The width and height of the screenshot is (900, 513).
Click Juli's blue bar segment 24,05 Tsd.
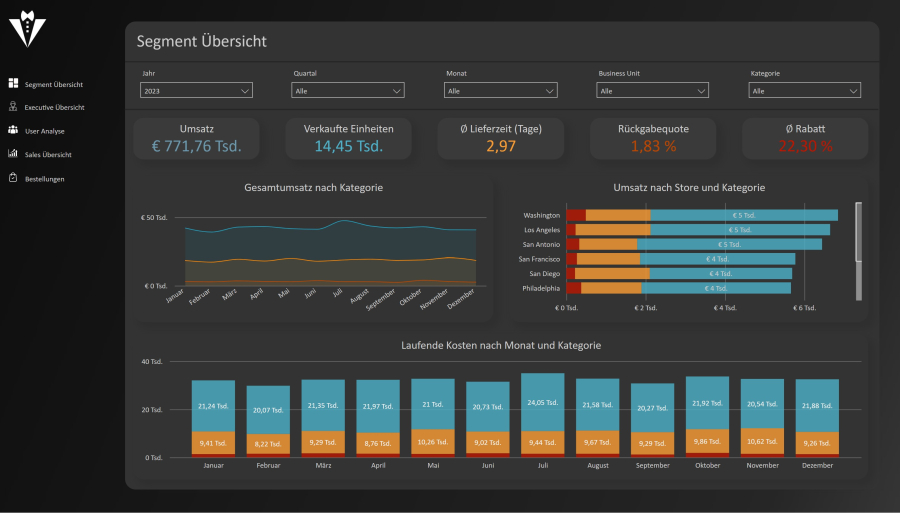point(542,403)
